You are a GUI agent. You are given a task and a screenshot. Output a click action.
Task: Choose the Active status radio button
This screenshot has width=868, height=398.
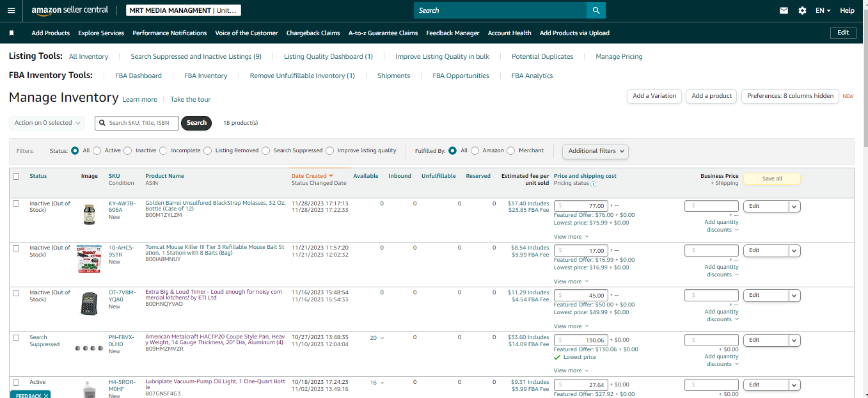point(97,151)
